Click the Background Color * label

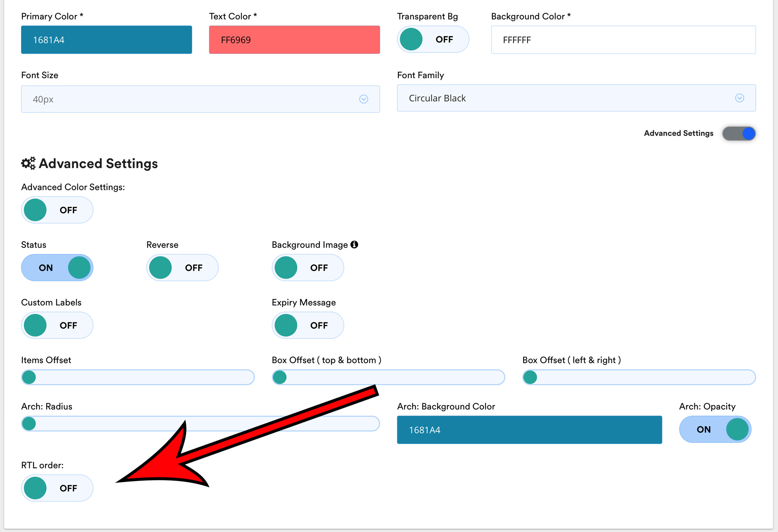click(531, 16)
